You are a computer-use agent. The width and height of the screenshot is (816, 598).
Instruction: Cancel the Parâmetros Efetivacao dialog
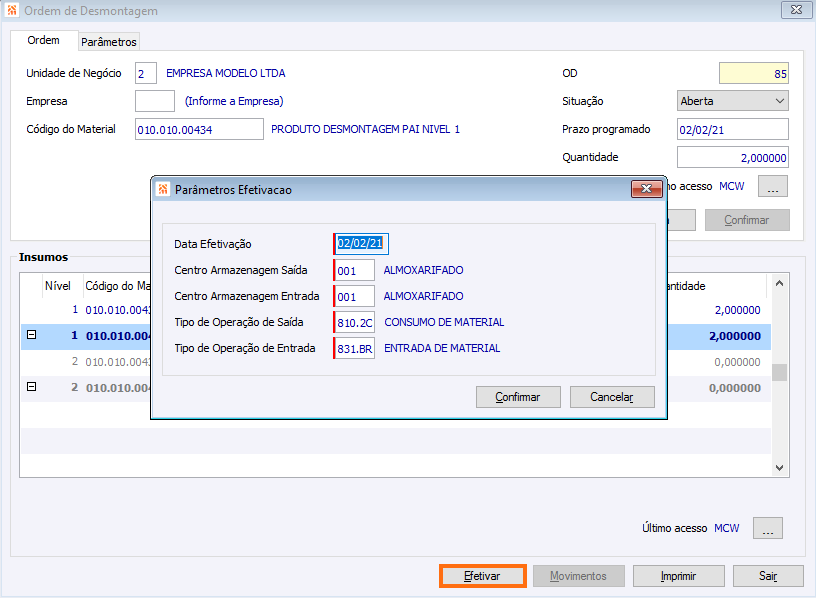pyautogui.click(x=612, y=397)
